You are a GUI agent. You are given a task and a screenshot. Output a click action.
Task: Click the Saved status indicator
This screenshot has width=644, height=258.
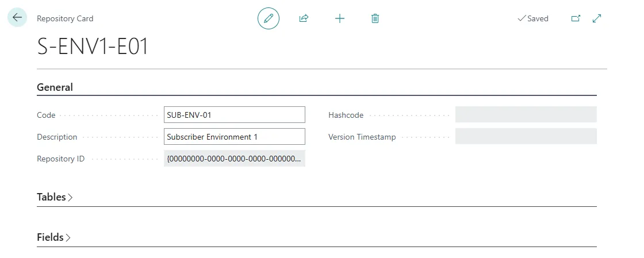(533, 18)
